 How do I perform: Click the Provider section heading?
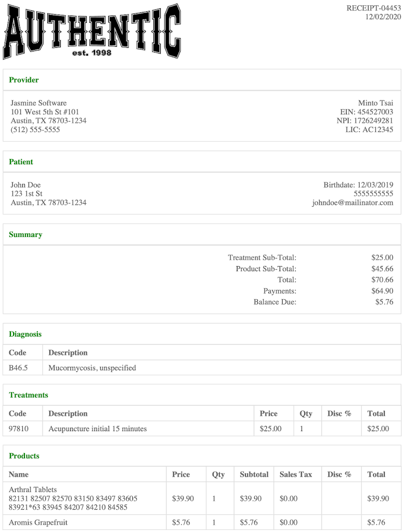[24, 80]
